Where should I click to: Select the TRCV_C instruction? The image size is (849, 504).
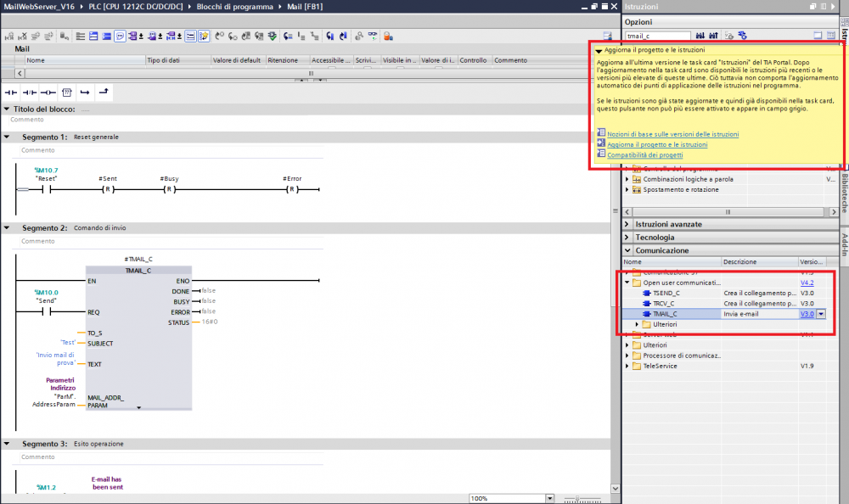coord(665,303)
